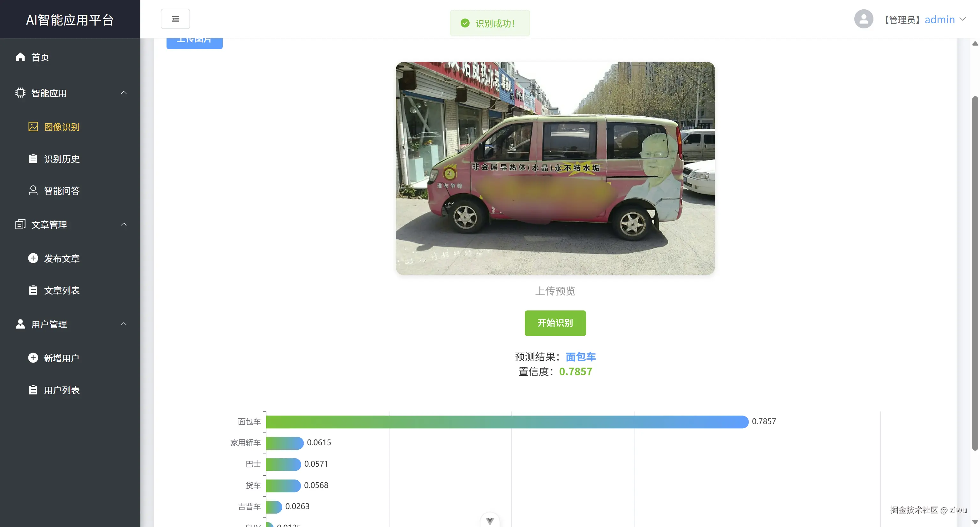Click the home icon beside 首页

pyautogui.click(x=20, y=57)
